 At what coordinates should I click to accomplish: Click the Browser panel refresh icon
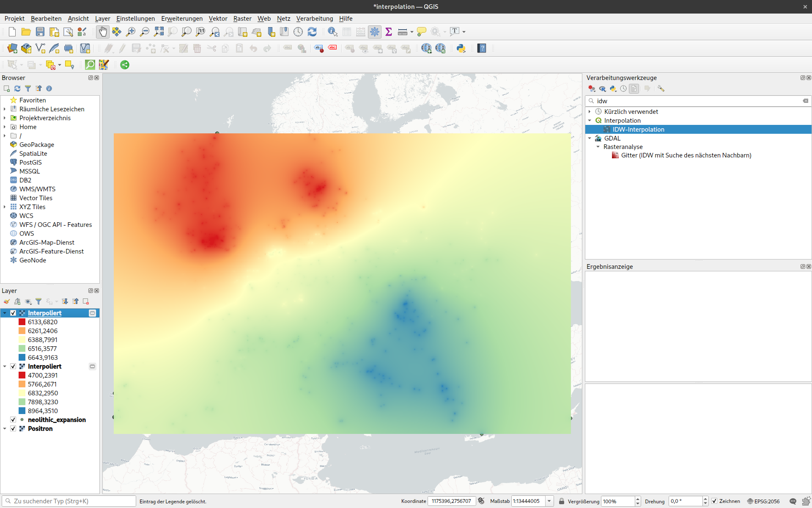pos(17,88)
